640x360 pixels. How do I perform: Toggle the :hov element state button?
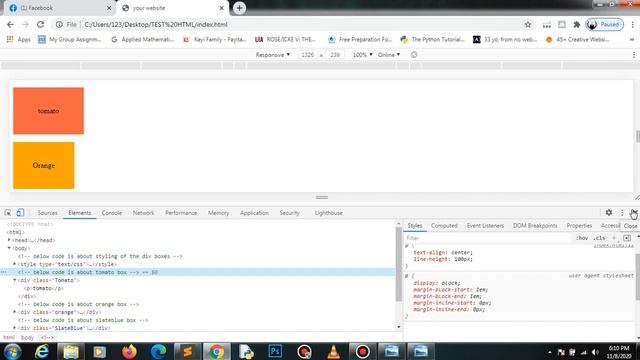(582, 238)
